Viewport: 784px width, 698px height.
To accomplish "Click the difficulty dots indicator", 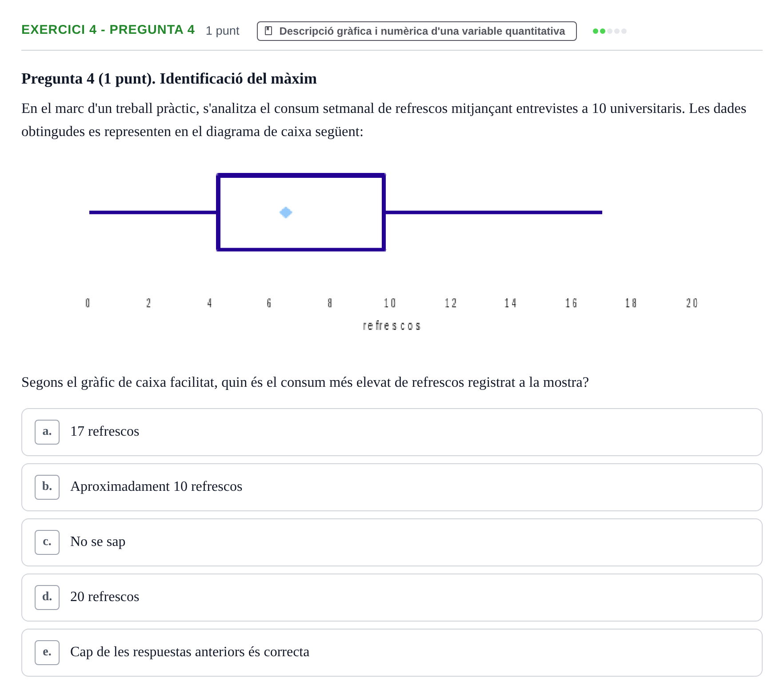I will pos(609,31).
